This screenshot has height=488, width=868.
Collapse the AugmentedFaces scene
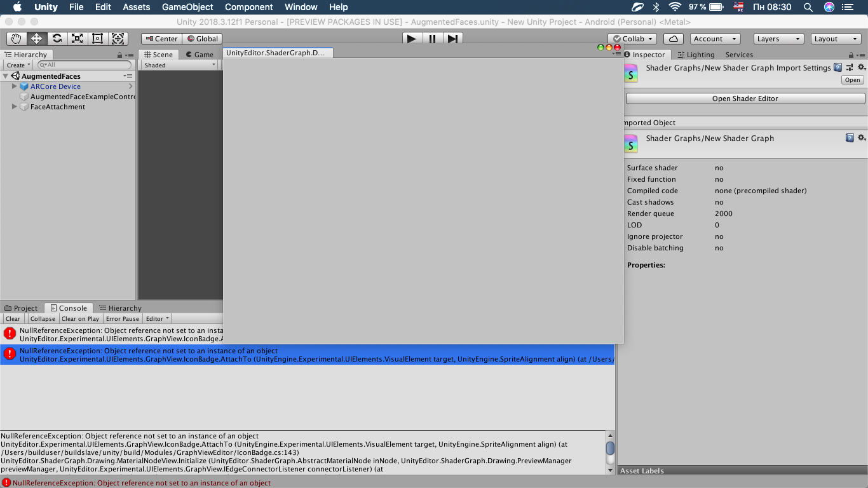[x=6, y=76]
